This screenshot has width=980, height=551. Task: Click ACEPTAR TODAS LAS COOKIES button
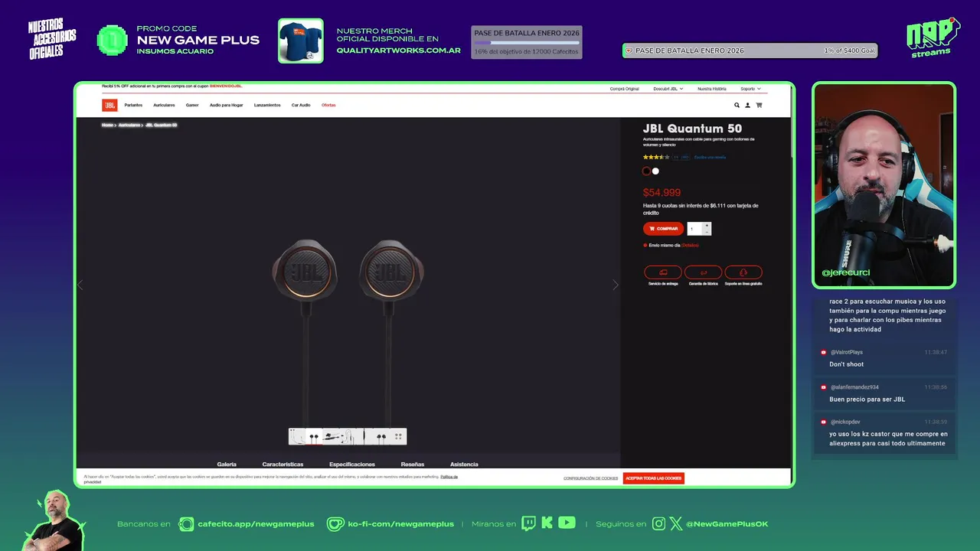click(653, 478)
